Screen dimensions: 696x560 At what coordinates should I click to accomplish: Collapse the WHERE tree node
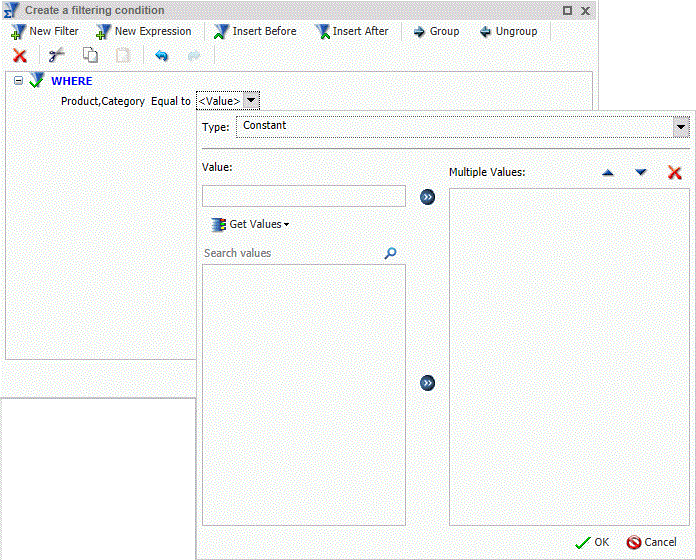coord(18,81)
